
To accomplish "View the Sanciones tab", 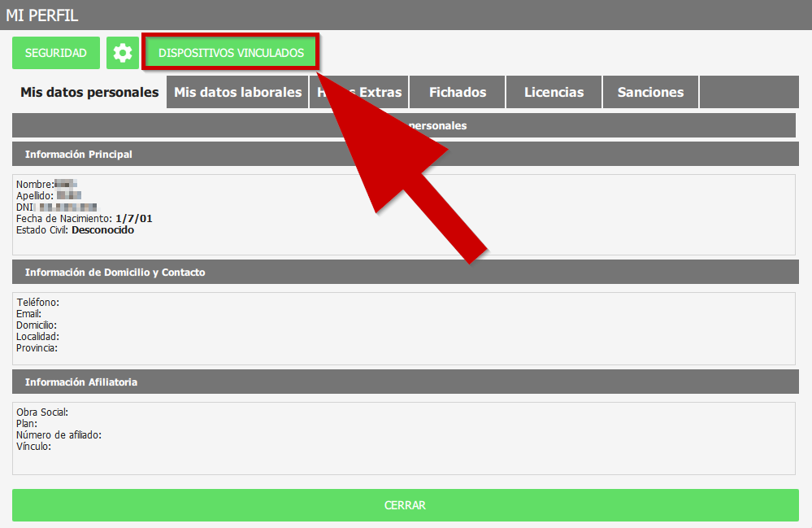I will pyautogui.click(x=650, y=92).
